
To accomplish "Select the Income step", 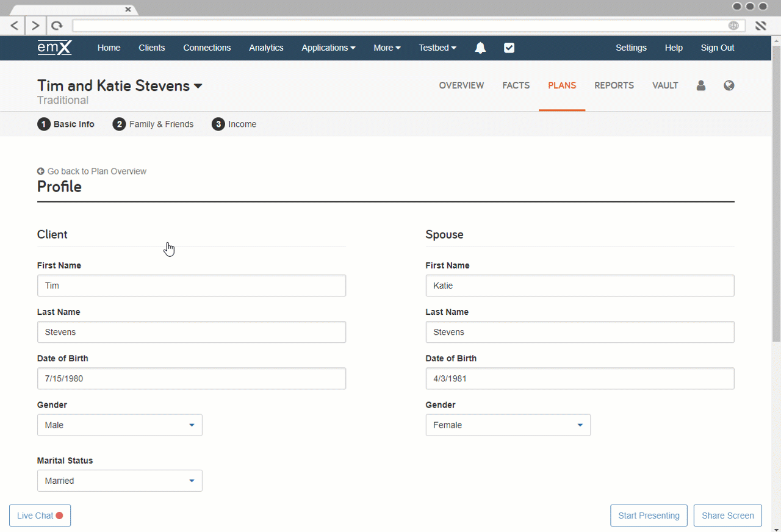I will (x=242, y=124).
